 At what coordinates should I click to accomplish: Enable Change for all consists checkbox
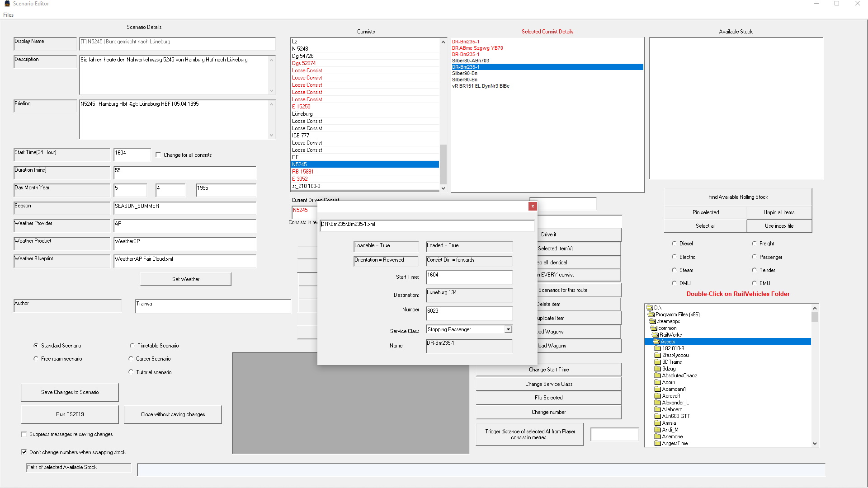pyautogui.click(x=158, y=155)
